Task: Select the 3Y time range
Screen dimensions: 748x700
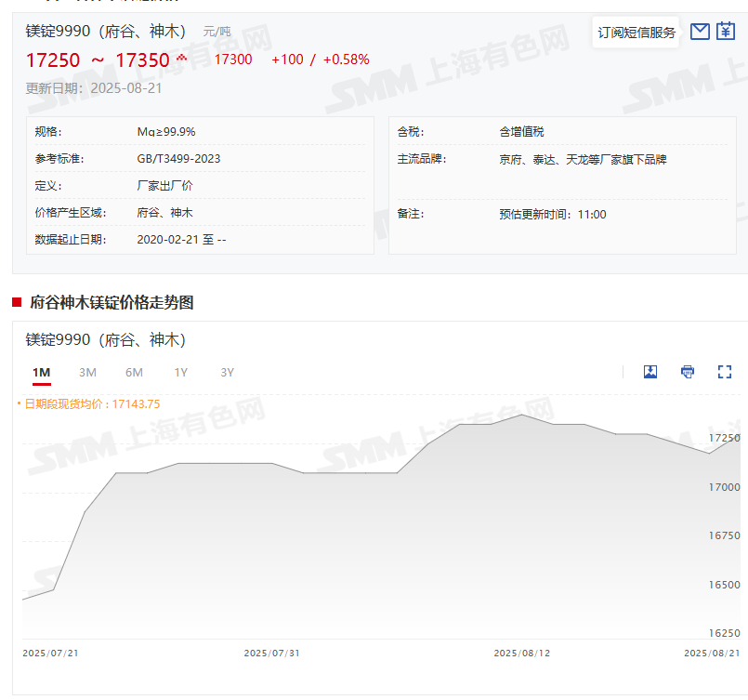Action: tap(227, 373)
